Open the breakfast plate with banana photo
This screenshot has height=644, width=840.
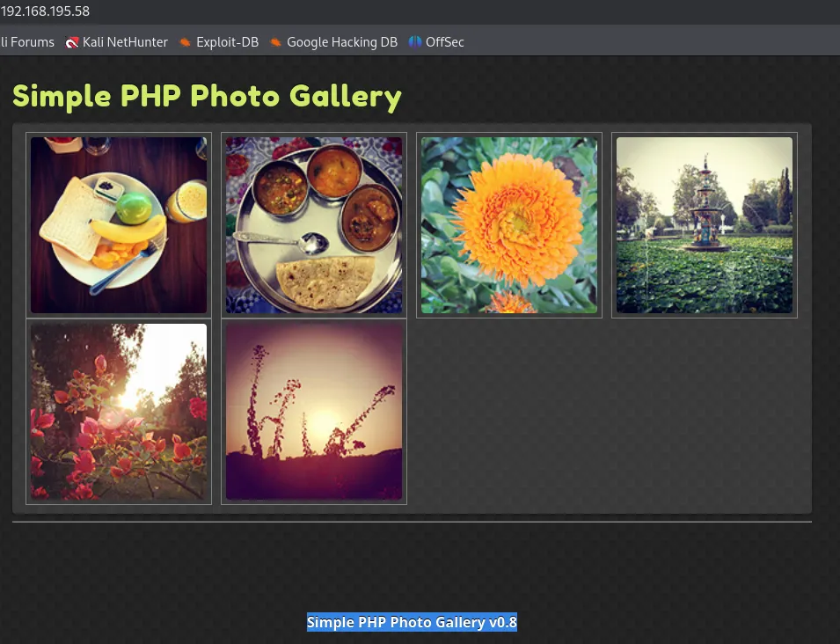[119, 225]
